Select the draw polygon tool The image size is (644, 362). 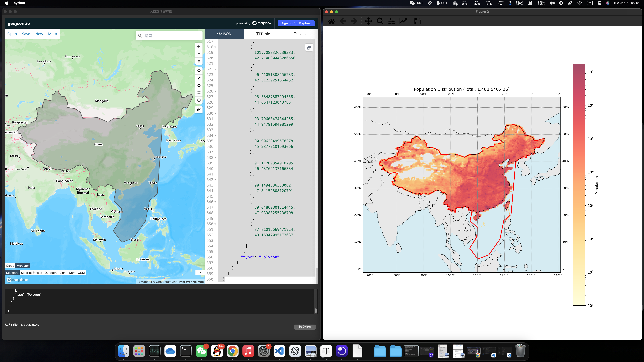click(199, 85)
